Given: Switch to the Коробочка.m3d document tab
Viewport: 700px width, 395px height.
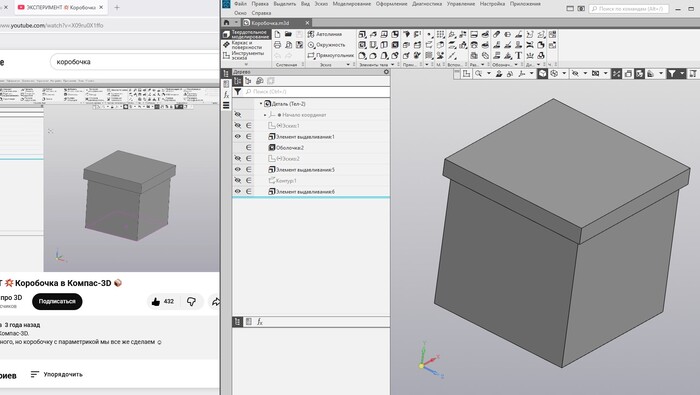Looking at the screenshot, I should (x=276, y=23).
